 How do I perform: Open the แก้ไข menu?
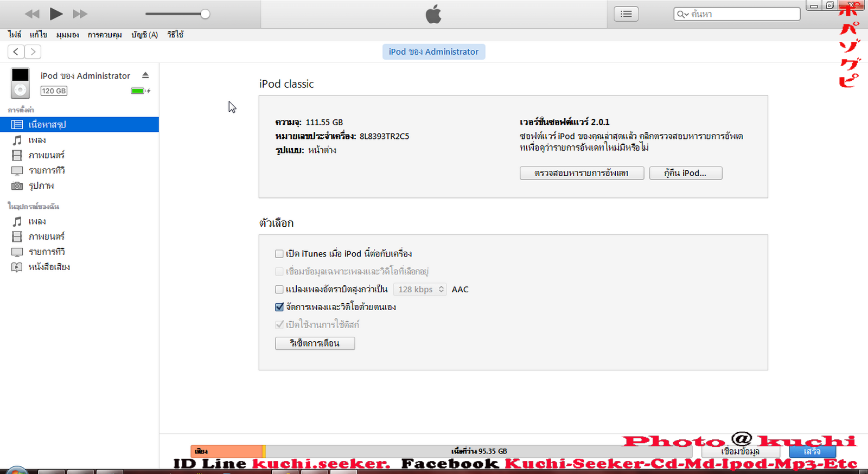click(x=39, y=35)
